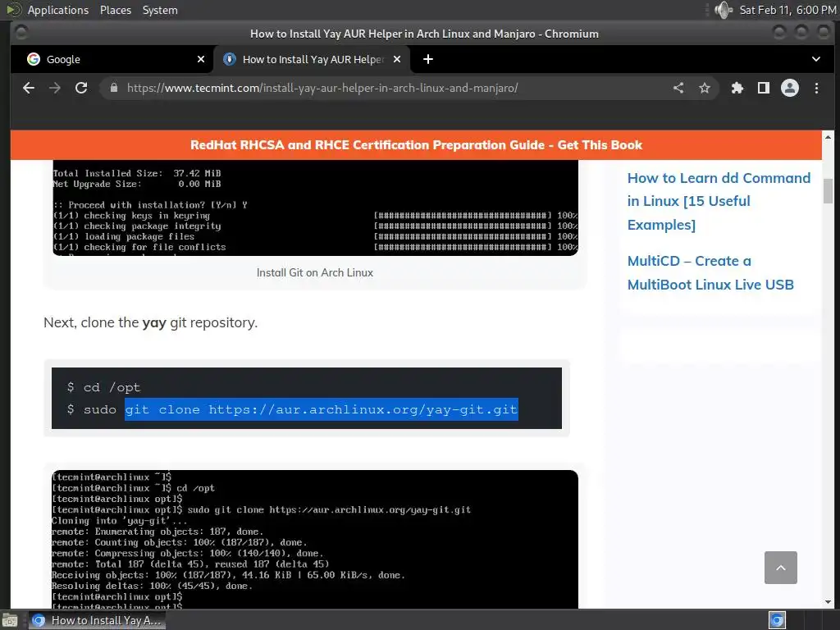This screenshot has height=630, width=840.
Task: Select the Chromium window in taskbar
Action: pyautogui.click(x=97, y=620)
